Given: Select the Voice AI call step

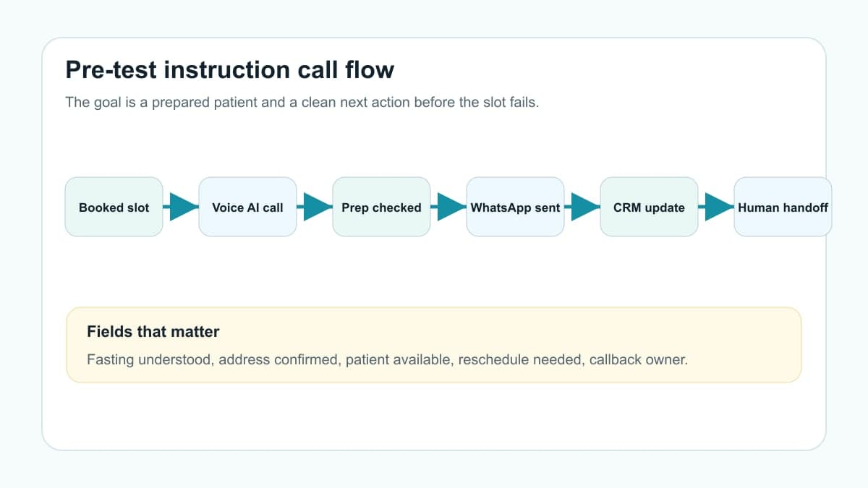Looking at the screenshot, I should point(247,207).
